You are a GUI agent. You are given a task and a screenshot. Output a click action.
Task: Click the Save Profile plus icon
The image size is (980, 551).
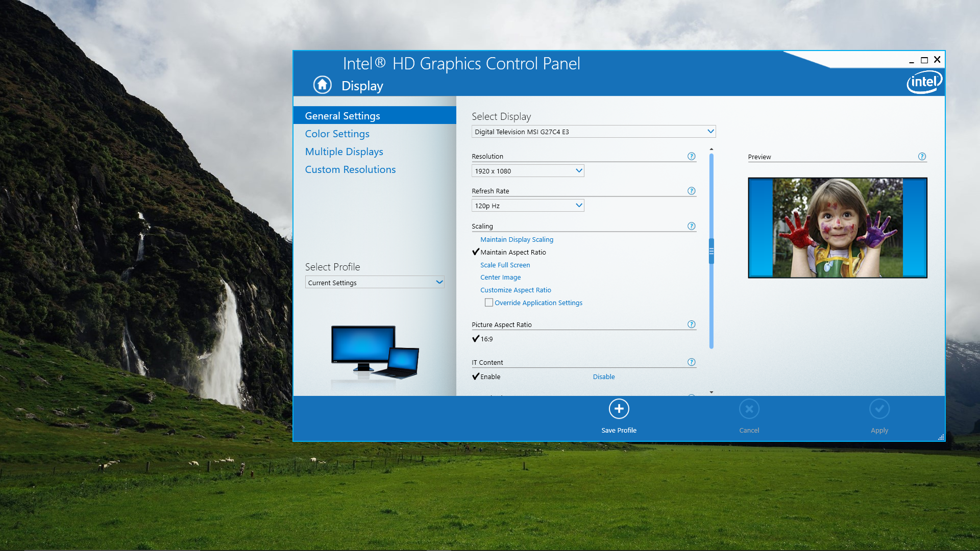[619, 409]
